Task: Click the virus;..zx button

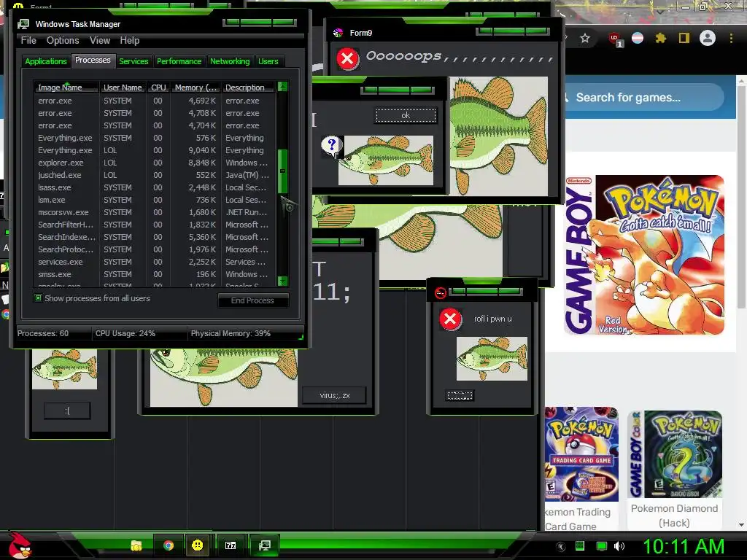Action: click(x=334, y=395)
